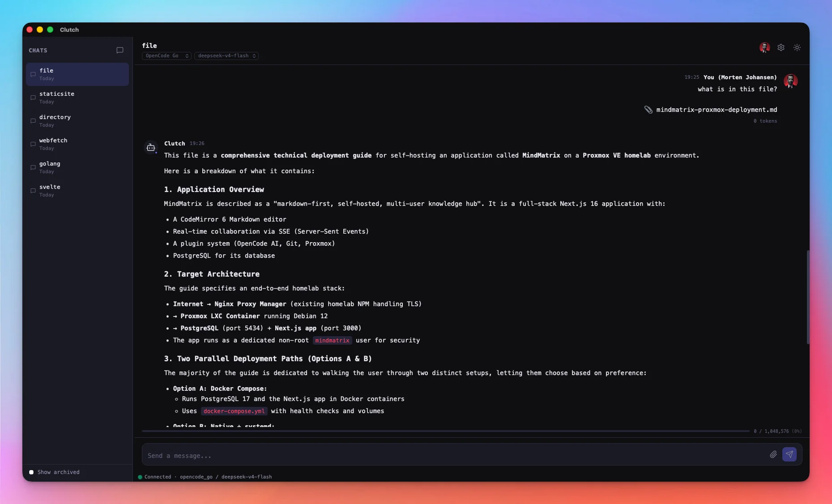
Task: Click the chat icon beside 'svelte'
Action: click(x=33, y=191)
